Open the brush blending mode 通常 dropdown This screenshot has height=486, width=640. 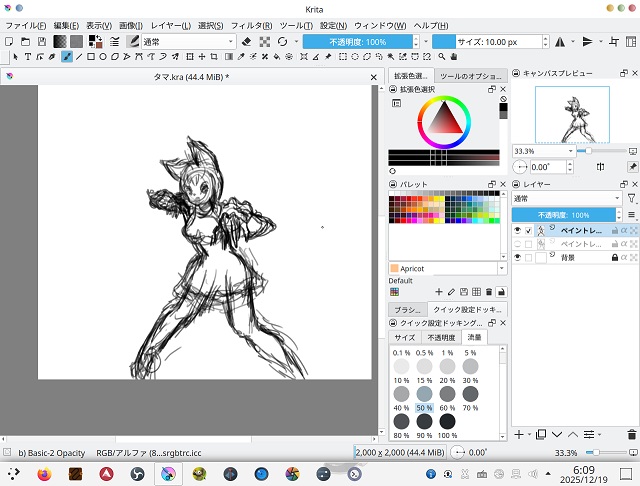click(188, 42)
